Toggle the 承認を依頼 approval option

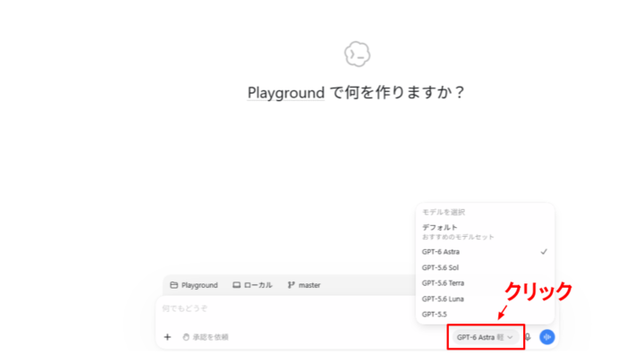coord(206,337)
